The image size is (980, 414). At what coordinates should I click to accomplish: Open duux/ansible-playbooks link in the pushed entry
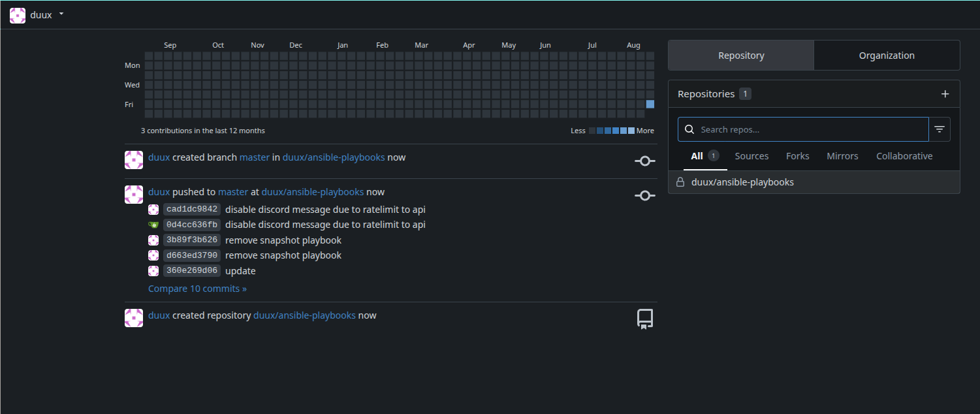(x=313, y=192)
